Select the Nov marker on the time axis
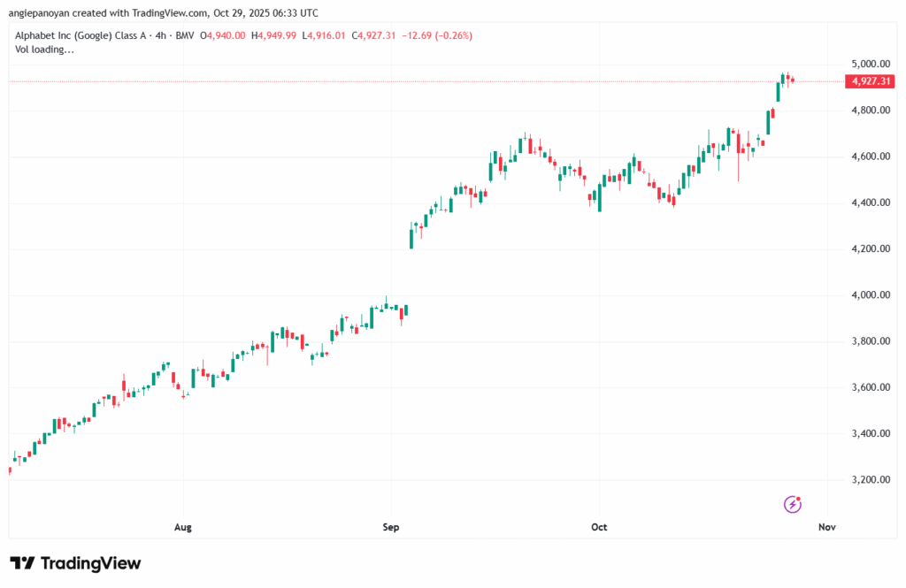Image resolution: width=906 pixels, height=588 pixels. pyautogui.click(x=826, y=528)
